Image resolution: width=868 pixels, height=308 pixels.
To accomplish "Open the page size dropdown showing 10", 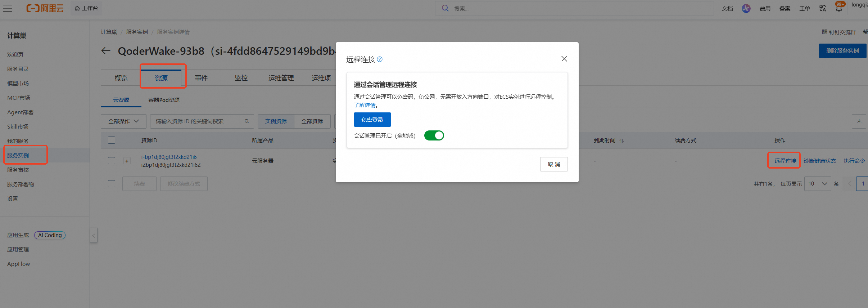I will click(818, 184).
